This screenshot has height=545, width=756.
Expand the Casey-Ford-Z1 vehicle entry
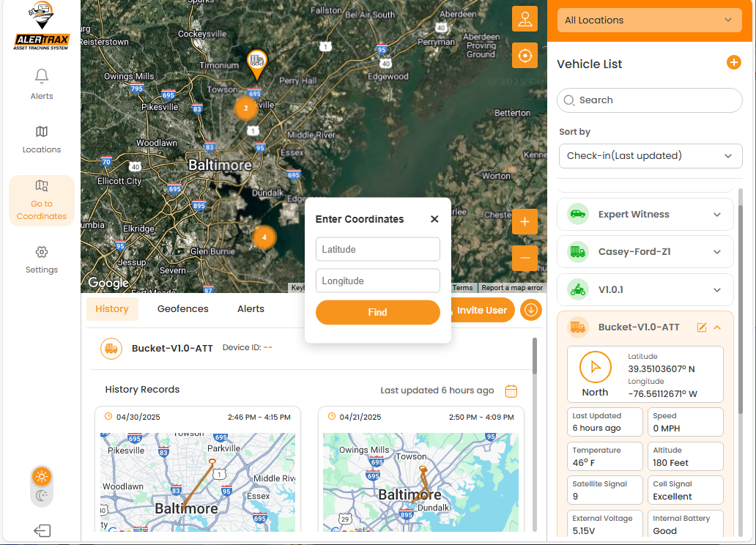pyautogui.click(x=717, y=252)
